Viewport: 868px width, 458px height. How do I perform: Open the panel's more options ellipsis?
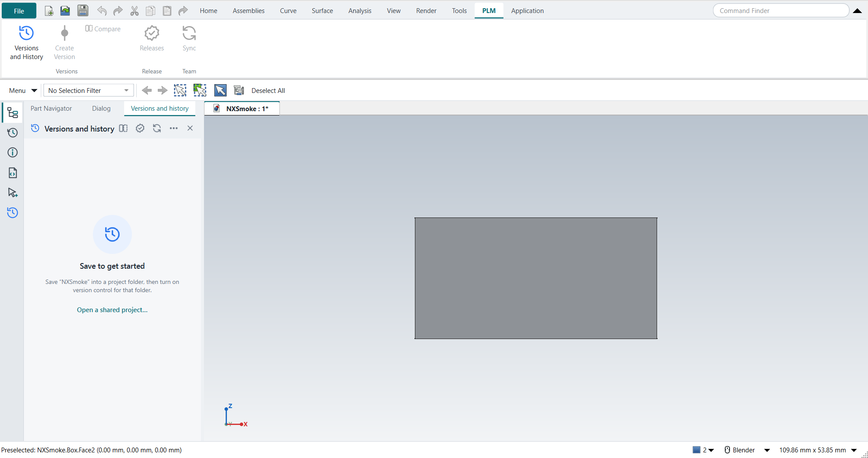[174, 128]
